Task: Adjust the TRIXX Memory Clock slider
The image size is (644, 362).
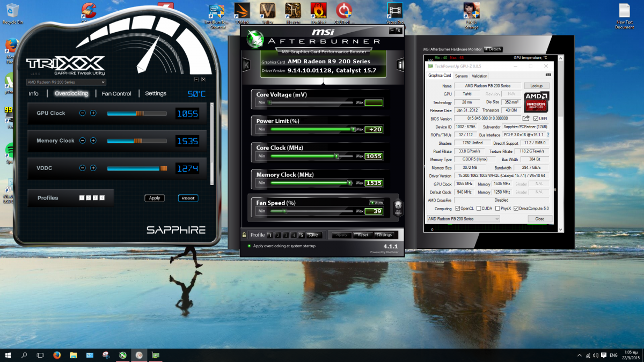Action: [x=137, y=141]
